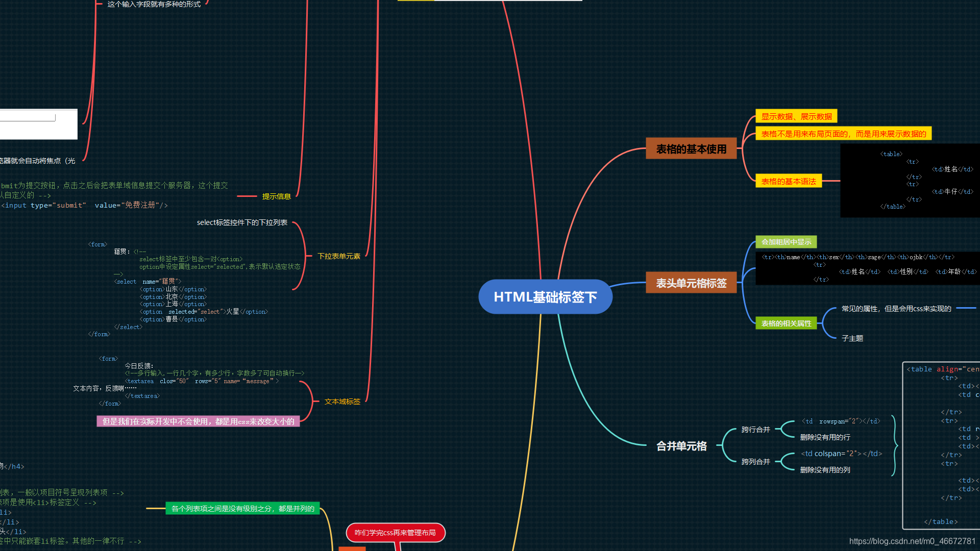
Task: Select the pink 但是我们在实际开发中不会使用 note
Action: [198, 421]
